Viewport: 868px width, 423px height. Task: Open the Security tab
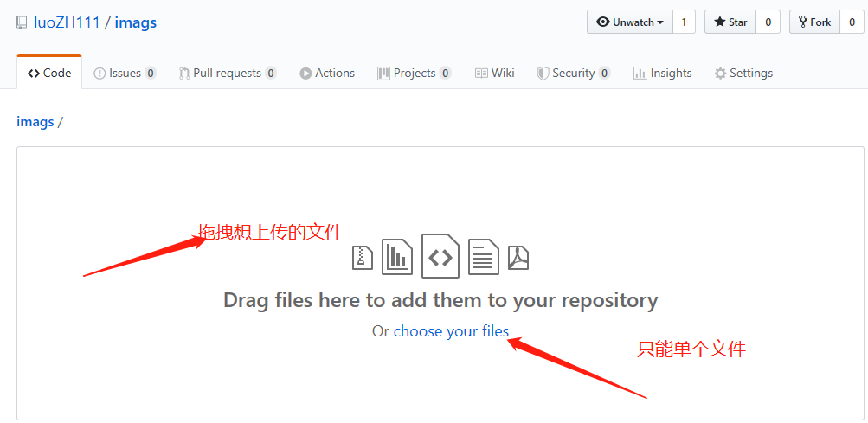574,73
